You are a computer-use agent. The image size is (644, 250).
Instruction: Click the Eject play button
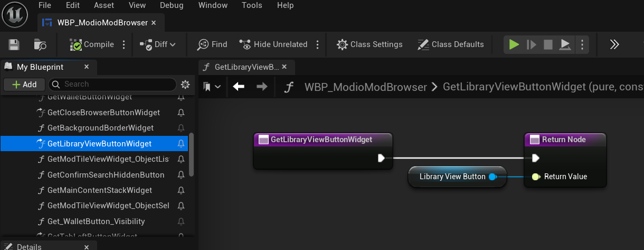point(565,44)
